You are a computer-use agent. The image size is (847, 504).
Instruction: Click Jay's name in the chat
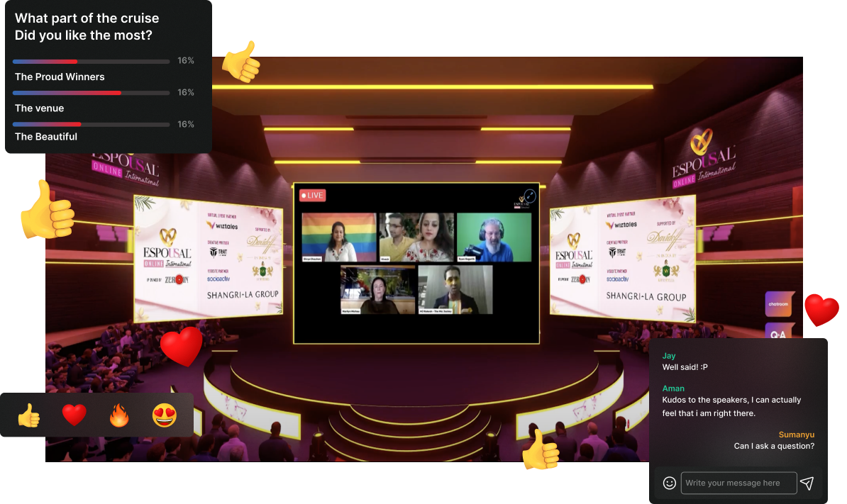click(669, 356)
